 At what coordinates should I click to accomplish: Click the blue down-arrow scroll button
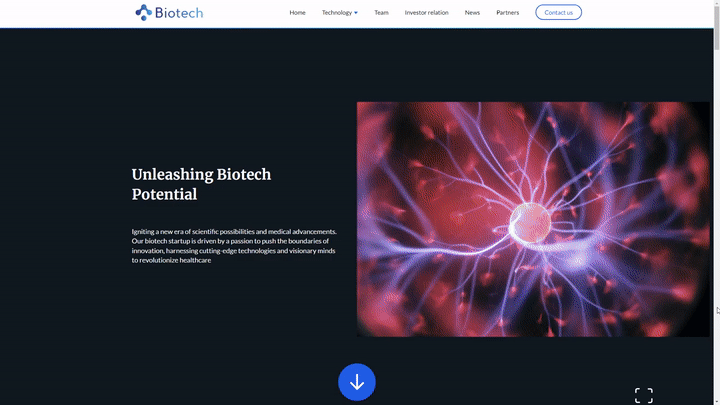[357, 382]
